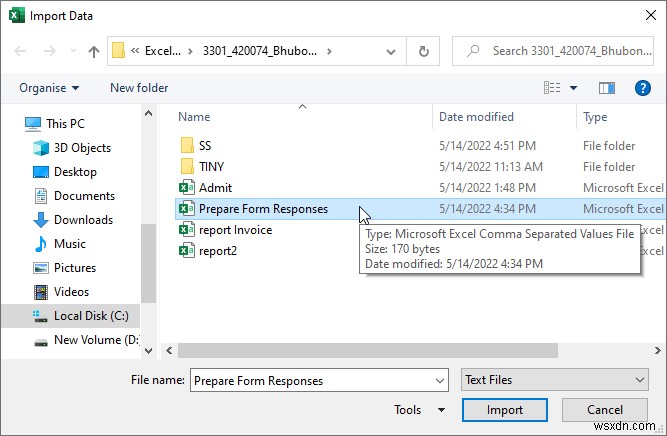Viewport: 667px width, 436px height.
Task: Click the folder icon beside SS
Action: [187, 145]
